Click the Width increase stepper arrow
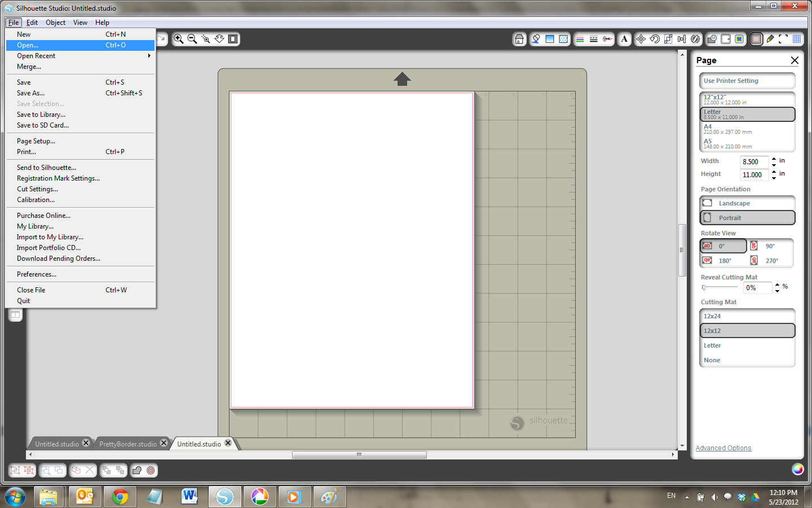This screenshot has height=508, width=812. click(x=774, y=159)
